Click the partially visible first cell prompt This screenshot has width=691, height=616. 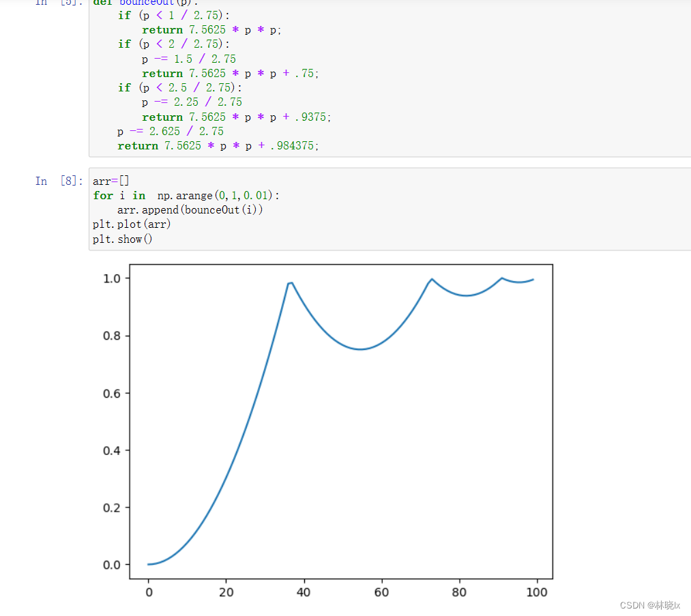pyautogui.click(x=59, y=3)
